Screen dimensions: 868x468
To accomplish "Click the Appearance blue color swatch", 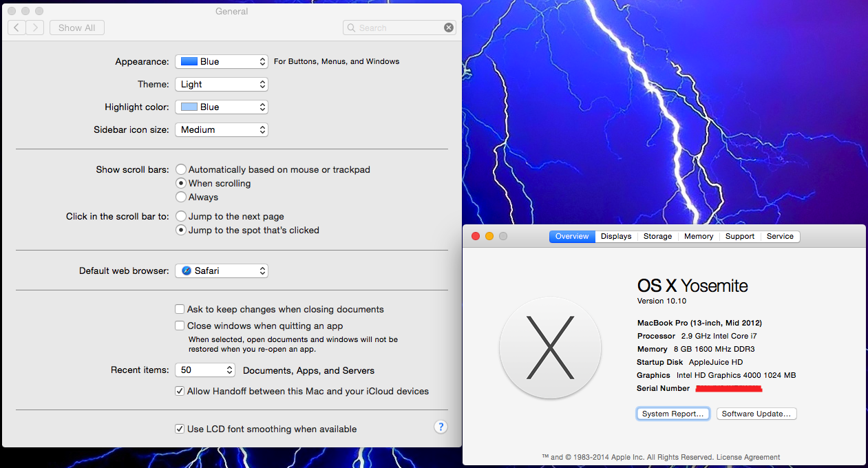I will pos(189,61).
